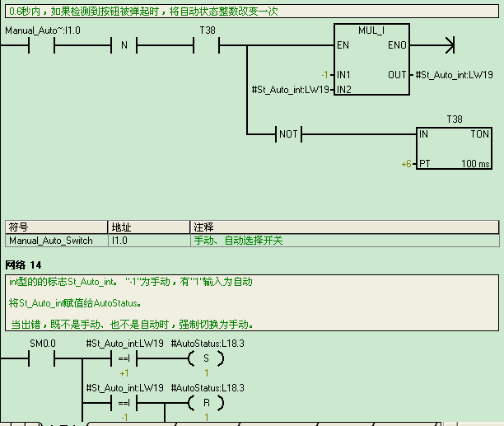This screenshot has height=426, width=504.
Task: Click the 100 ms timer resolution label
Action: pyautogui.click(x=475, y=164)
